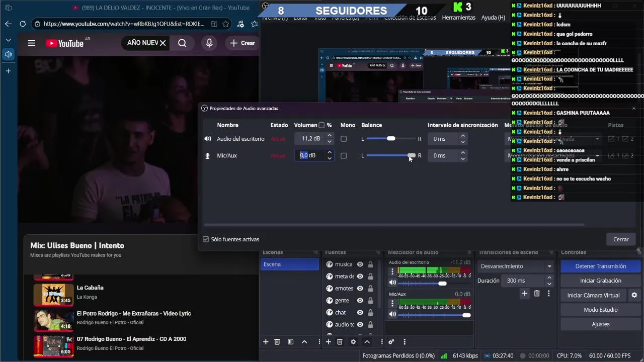The width and height of the screenshot is (644, 362).
Task: Move the selected scene up
Action: click(x=304, y=342)
